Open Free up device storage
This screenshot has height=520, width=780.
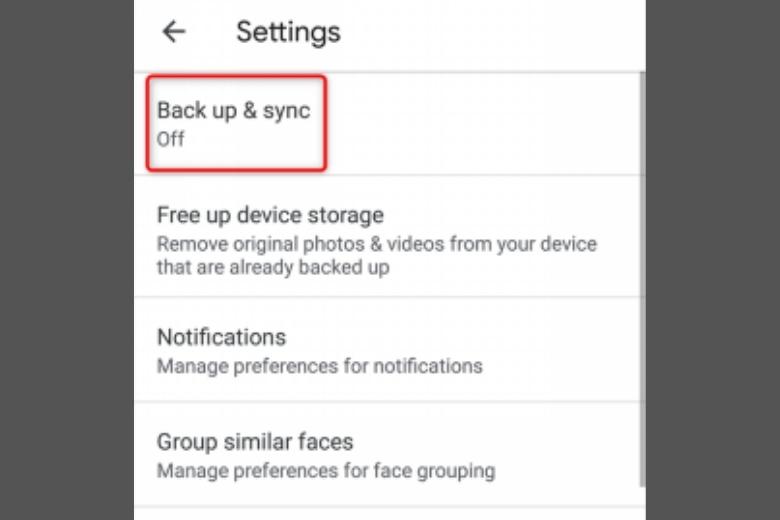click(388, 236)
